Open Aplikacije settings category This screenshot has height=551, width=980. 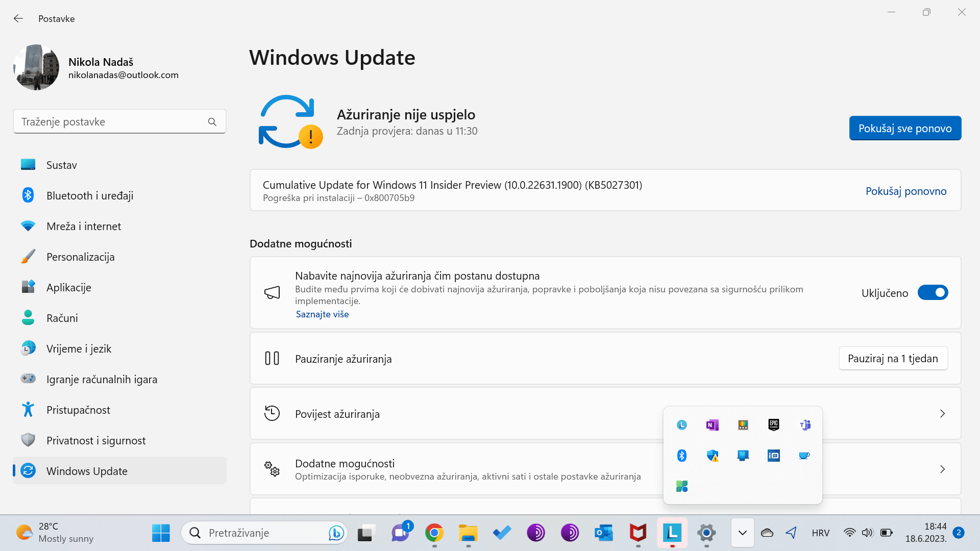(119, 287)
